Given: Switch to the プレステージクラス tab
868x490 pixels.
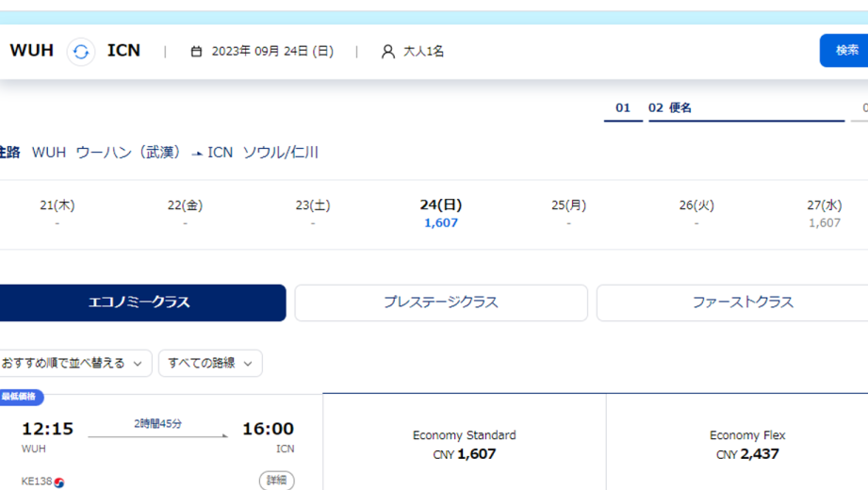Looking at the screenshot, I should click(x=441, y=302).
